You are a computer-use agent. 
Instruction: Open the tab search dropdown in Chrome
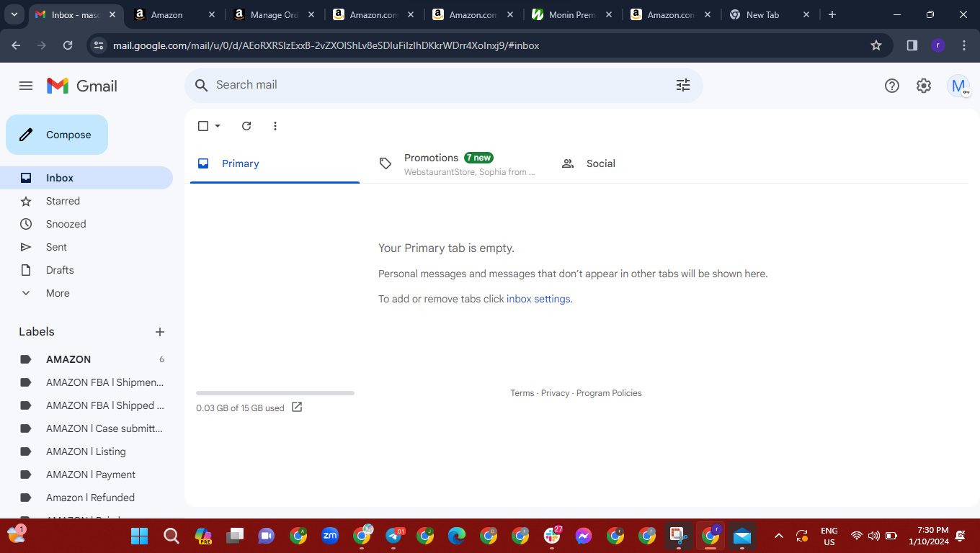(x=14, y=14)
